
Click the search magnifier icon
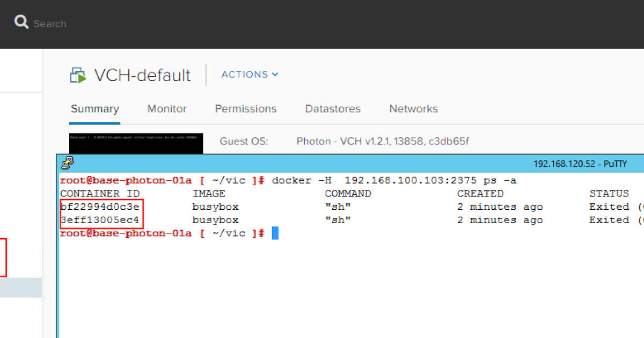click(x=21, y=23)
